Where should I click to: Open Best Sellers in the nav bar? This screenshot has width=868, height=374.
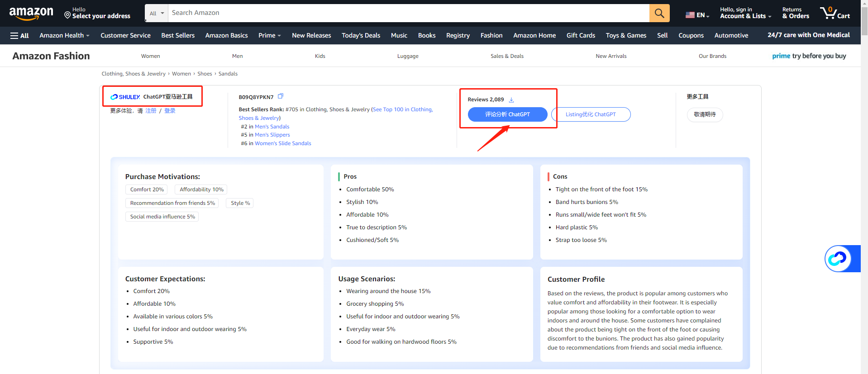(178, 35)
